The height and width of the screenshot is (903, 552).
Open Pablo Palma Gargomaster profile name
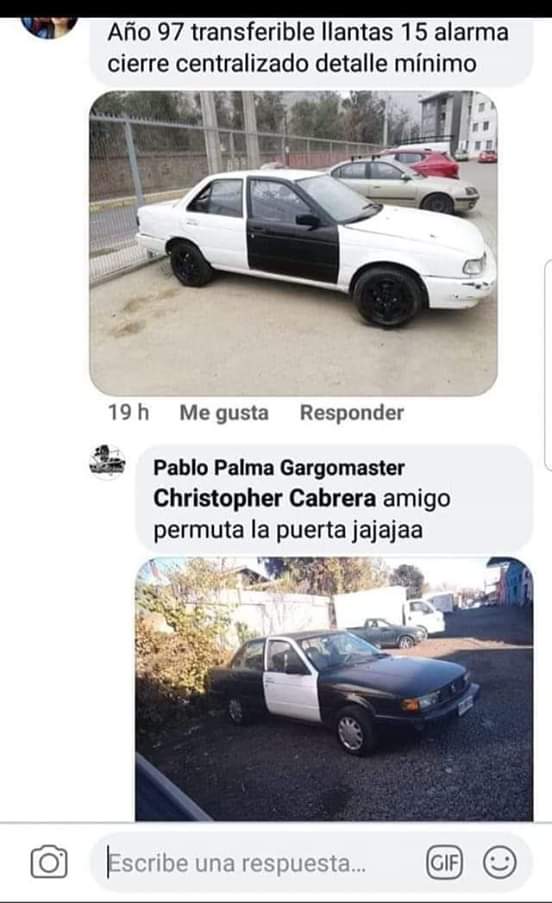pos(279,468)
